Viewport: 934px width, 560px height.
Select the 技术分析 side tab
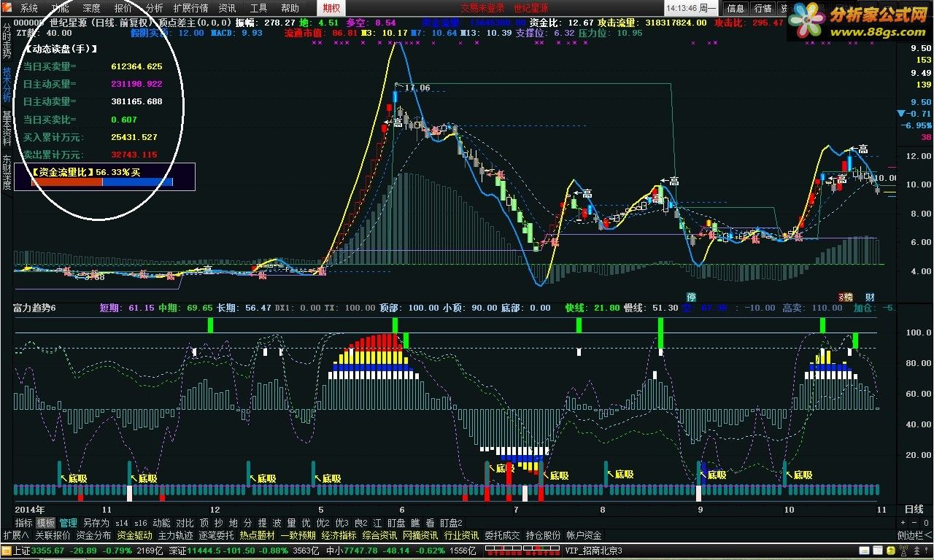tap(7, 85)
